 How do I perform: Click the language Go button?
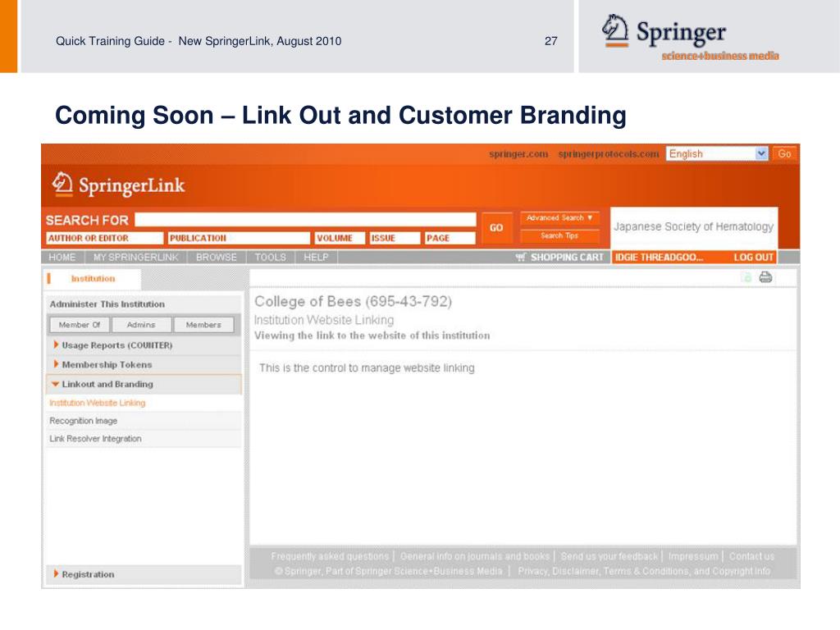pos(784,153)
